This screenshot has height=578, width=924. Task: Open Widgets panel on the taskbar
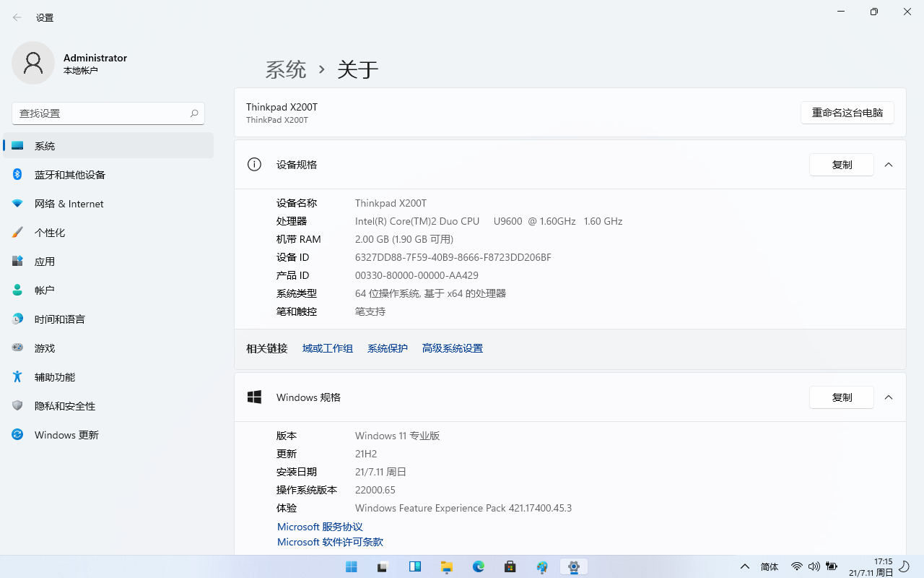[415, 567]
